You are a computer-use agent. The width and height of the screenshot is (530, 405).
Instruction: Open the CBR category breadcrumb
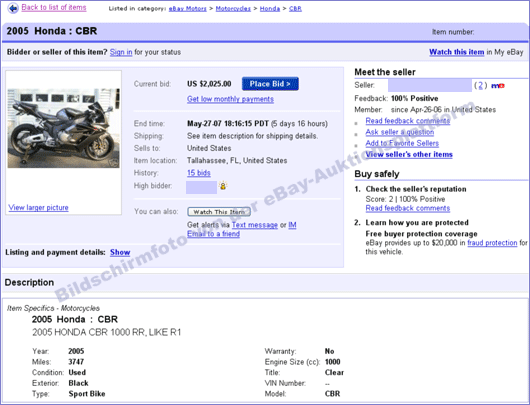pyautogui.click(x=295, y=9)
